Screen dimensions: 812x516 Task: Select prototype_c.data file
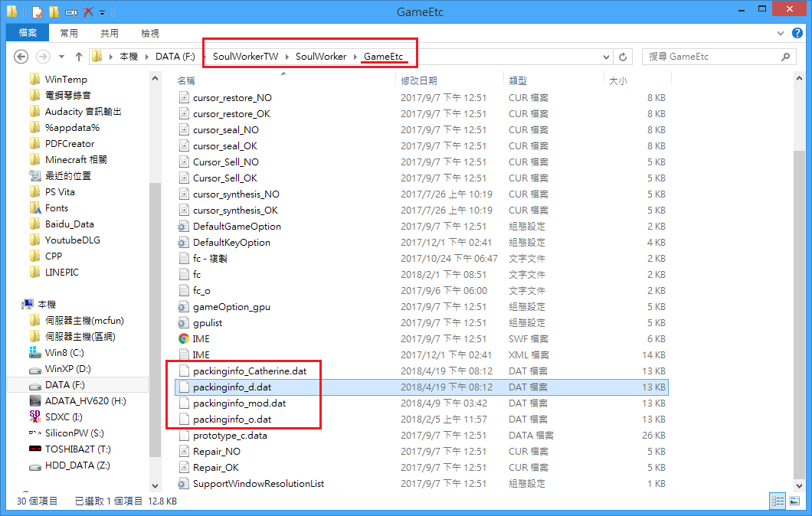[230, 436]
